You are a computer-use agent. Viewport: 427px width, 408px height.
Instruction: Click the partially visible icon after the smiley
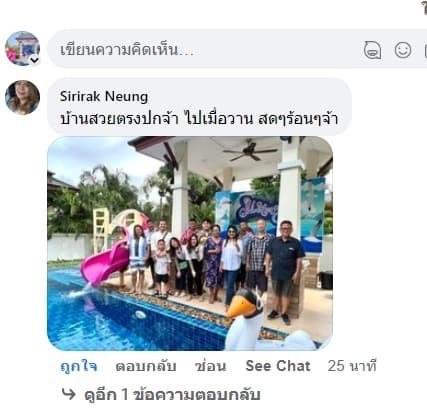click(425, 51)
